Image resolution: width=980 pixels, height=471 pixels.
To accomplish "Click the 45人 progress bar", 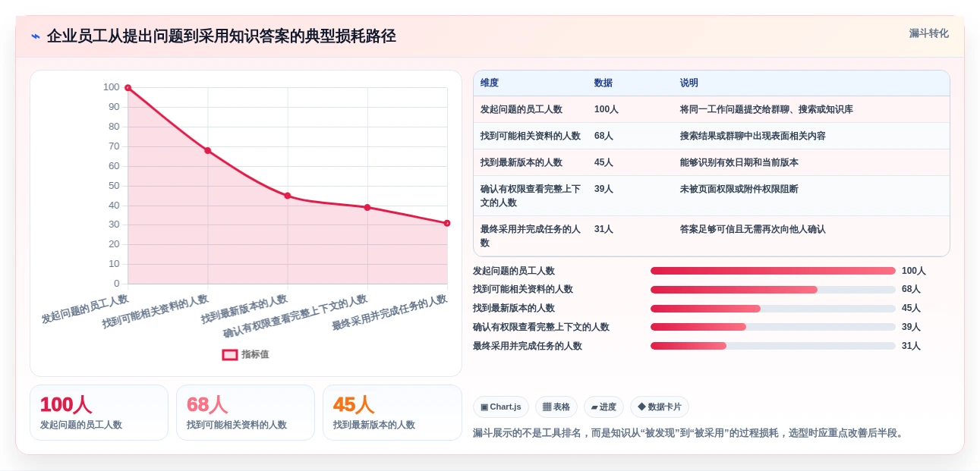I will (773, 309).
